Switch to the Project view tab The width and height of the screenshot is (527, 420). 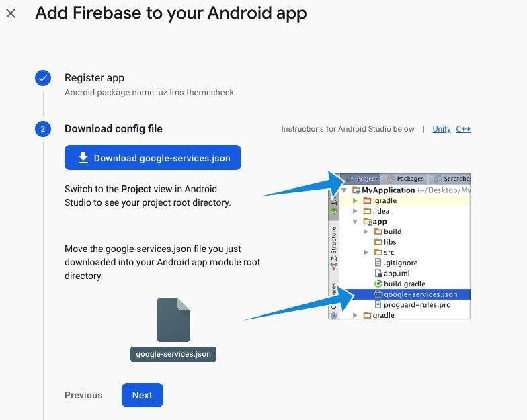click(362, 179)
